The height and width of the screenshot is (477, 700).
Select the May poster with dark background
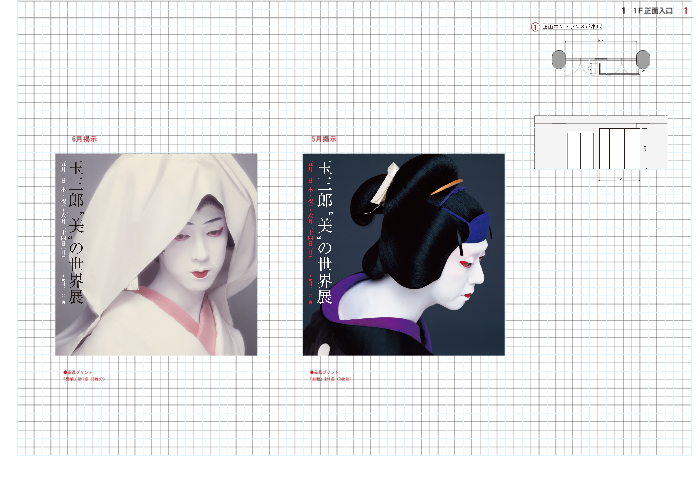tap(404, 255)
